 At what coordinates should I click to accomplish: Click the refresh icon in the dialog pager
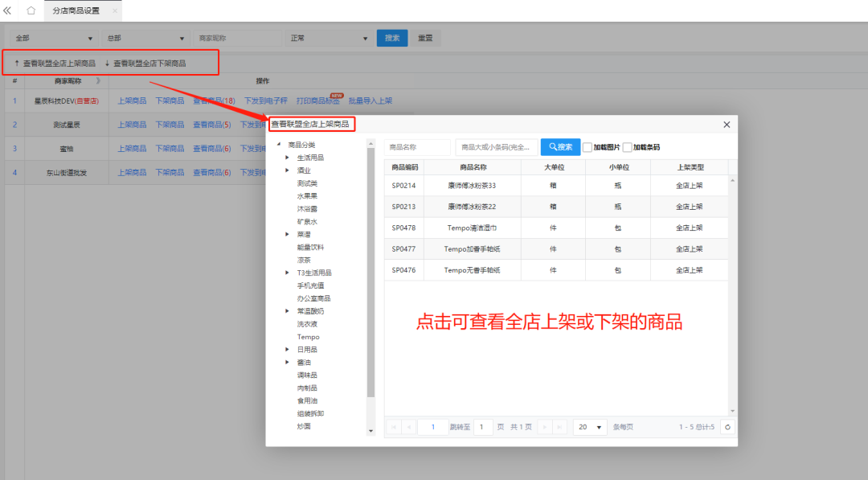(727, 427)
